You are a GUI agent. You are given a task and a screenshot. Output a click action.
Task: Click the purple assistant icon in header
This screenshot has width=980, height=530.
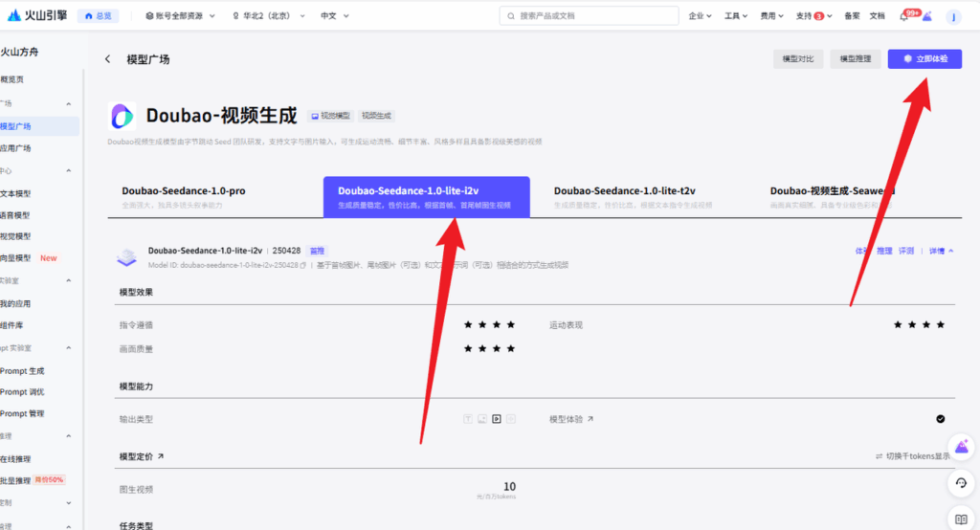[926, 16]
